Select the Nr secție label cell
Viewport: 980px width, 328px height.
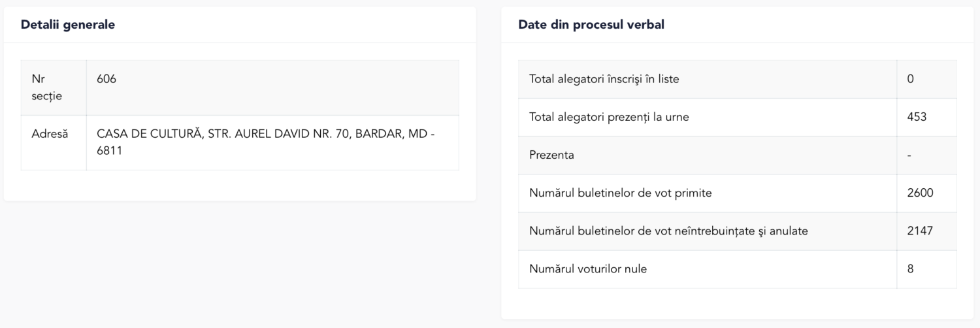pyautogui.click(x=54, y=88)
